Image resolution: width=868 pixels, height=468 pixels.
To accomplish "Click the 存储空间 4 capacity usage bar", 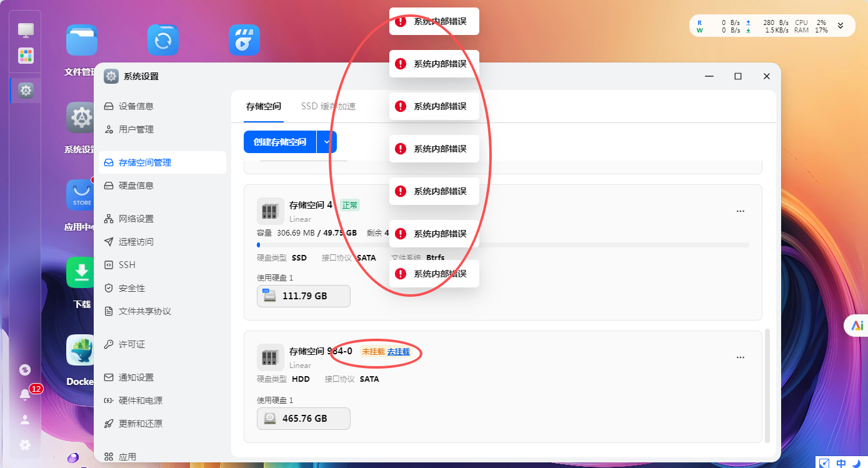I will pyautogui.click(x=503, y=245).
